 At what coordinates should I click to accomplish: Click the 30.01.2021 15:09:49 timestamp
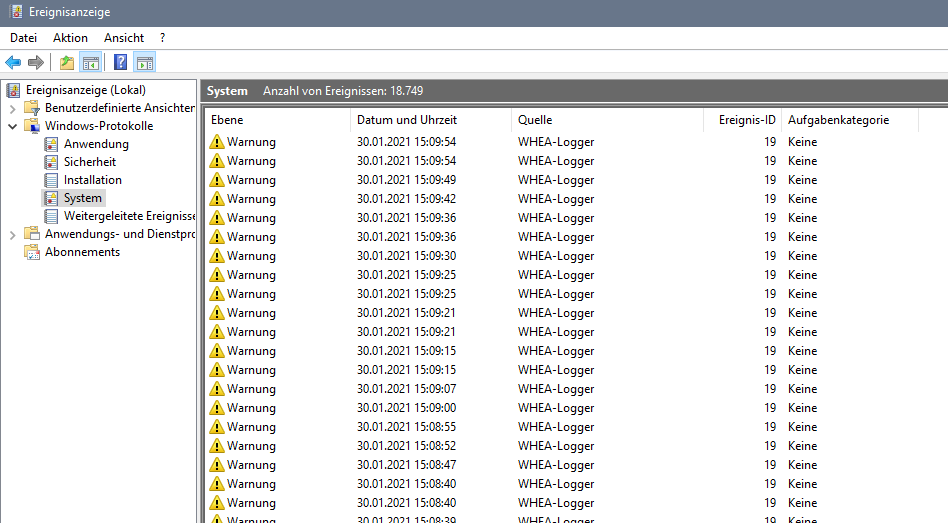(x=406, y=180)
